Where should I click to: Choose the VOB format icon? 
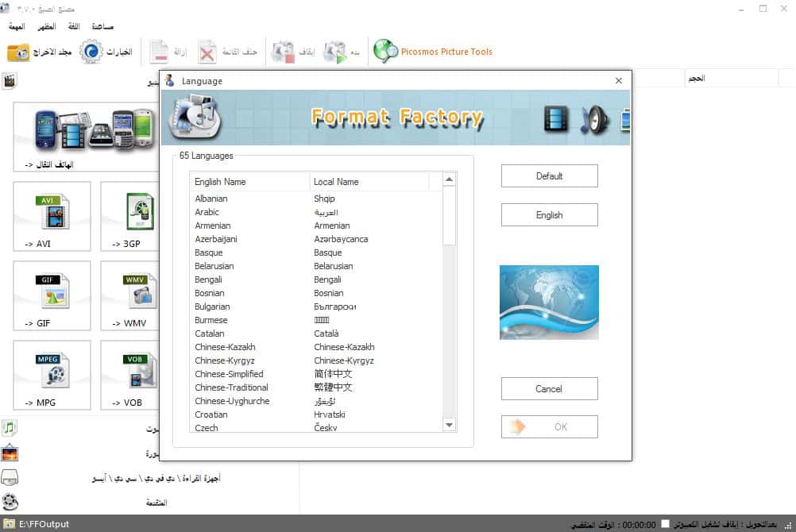[x=140, y=370]
